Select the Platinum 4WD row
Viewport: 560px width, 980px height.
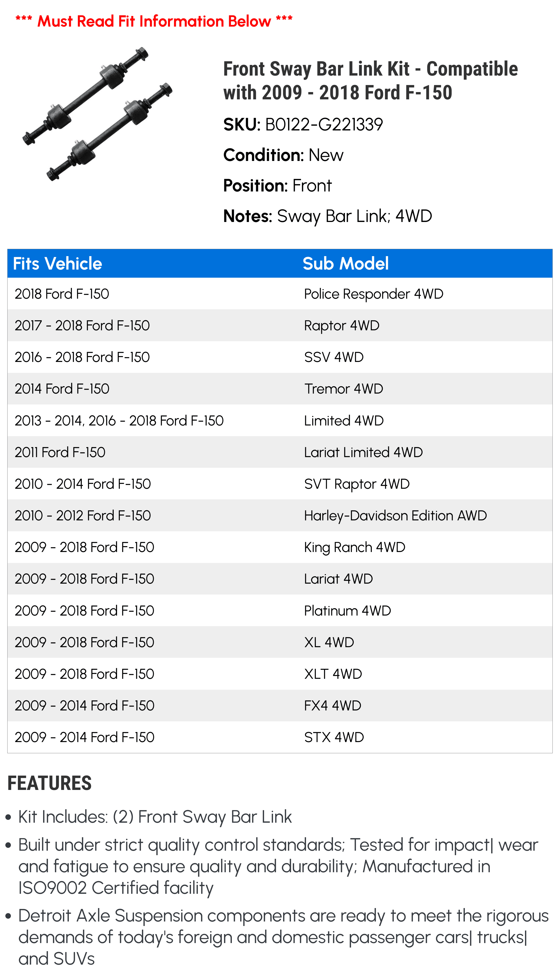tap(280, 611)
